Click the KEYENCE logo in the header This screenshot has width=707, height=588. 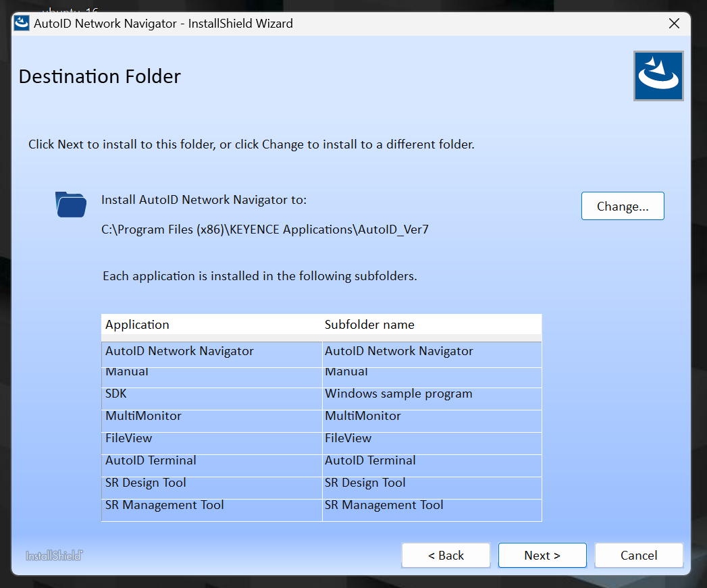tap(658, 76)
